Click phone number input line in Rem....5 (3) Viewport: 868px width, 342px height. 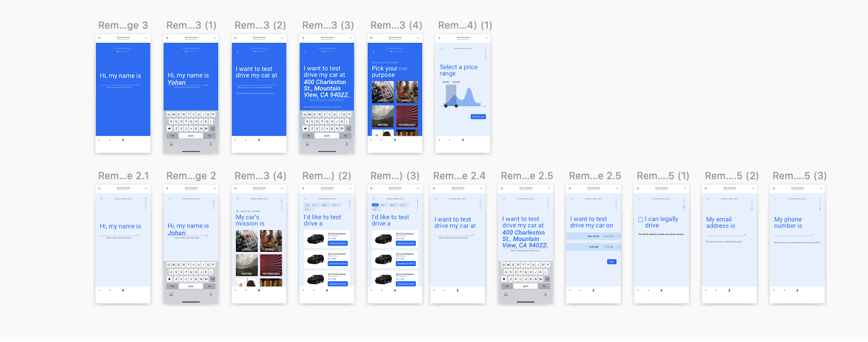(794, 235)
